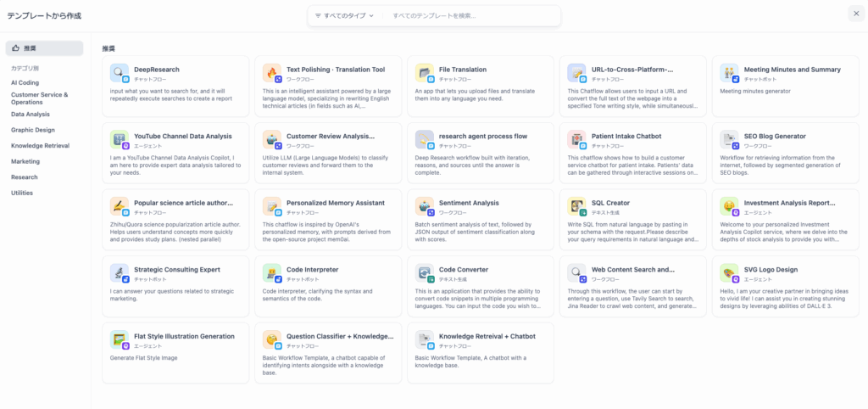868x409 pixels.
Task: Select the Knowledge Retrieval + Chatbot card
Action: [480, 352]
